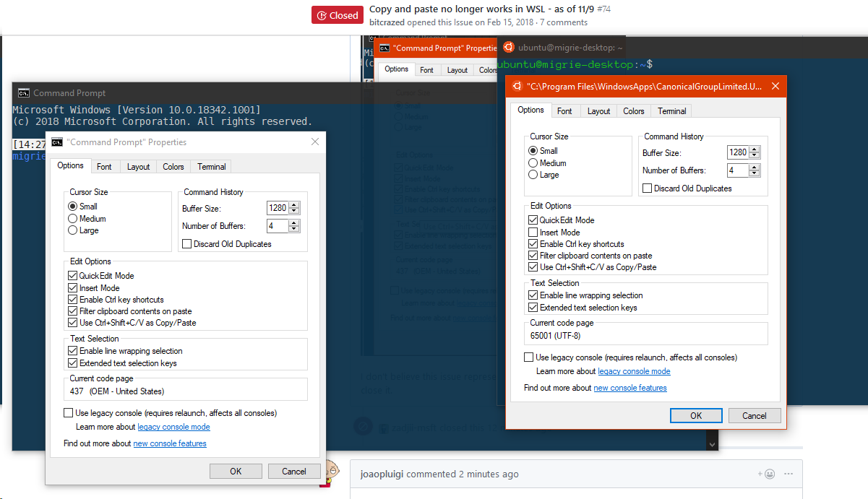The image size is (868, 499).
Task: Click Number of Buffers spinner in CanonicalGroupLimited dialog
Action: tap(755, 170)
